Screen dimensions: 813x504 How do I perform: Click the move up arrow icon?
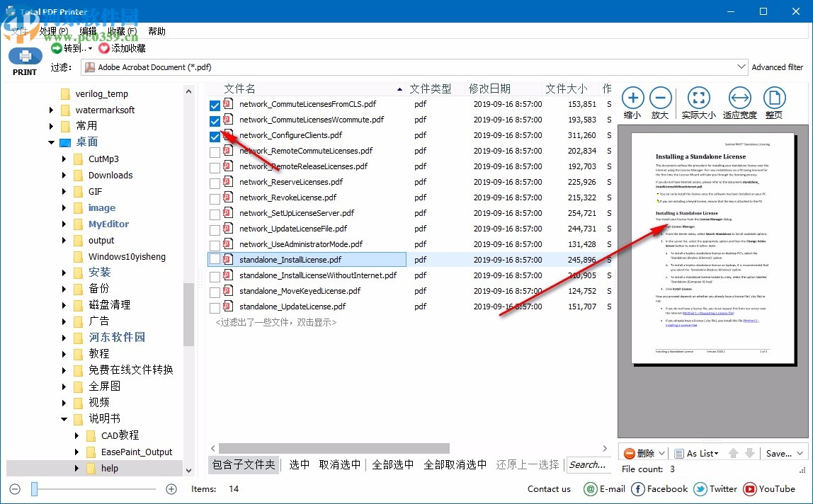[733, 453]
